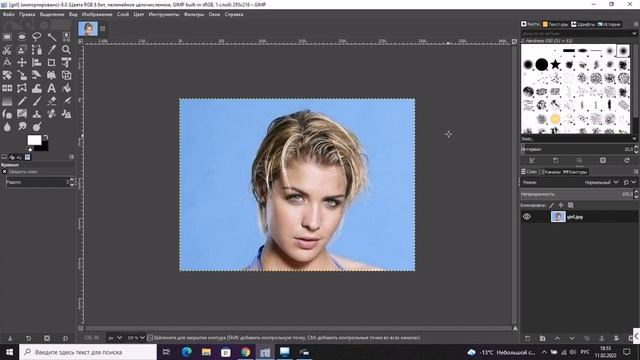Select the Blur/Sharpen drop tool
The height and width of the screenshot is (360, 640).
[x=7, y=127]
